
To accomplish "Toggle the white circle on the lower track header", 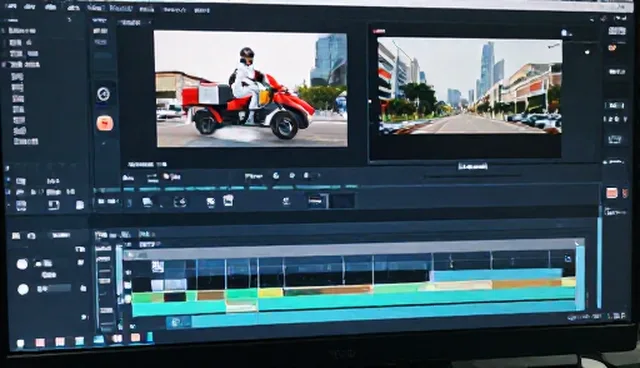I will (23, 289).
